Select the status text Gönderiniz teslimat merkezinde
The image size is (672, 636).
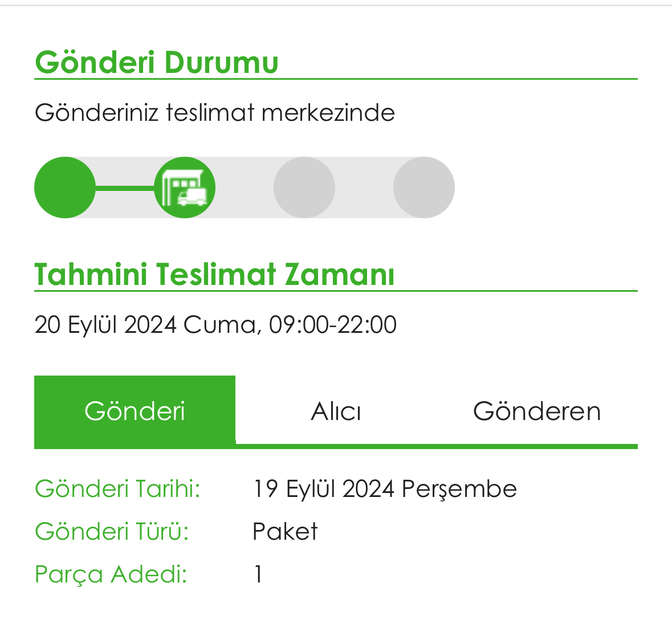pyautogui.click(x=215, y=113)
